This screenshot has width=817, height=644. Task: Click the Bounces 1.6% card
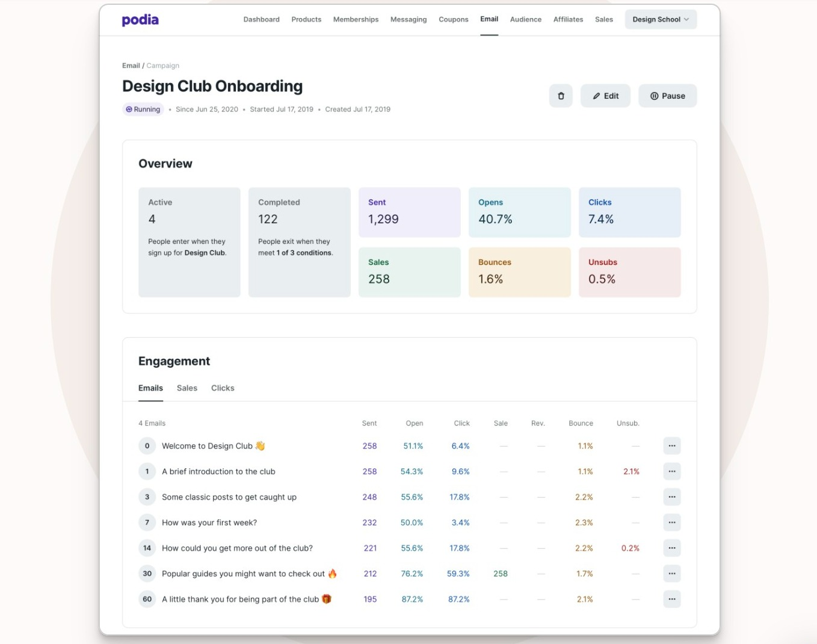pyautogui.click(x=520, y=272)
